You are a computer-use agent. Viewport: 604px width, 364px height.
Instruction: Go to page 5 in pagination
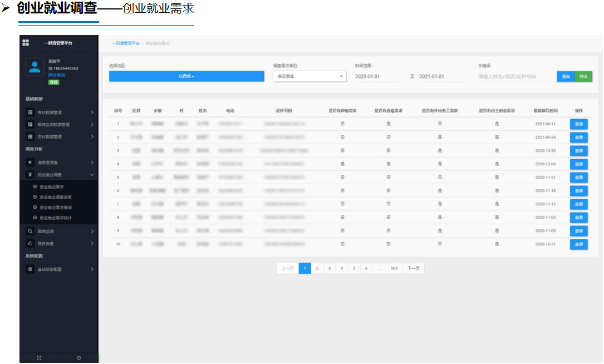click(x=354, y=268)
